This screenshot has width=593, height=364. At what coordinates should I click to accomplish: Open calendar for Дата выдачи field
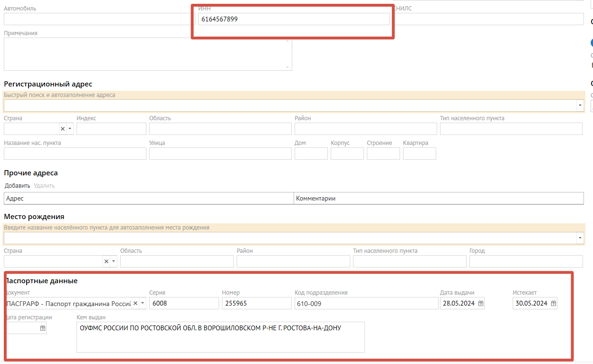tap(480, 303)
